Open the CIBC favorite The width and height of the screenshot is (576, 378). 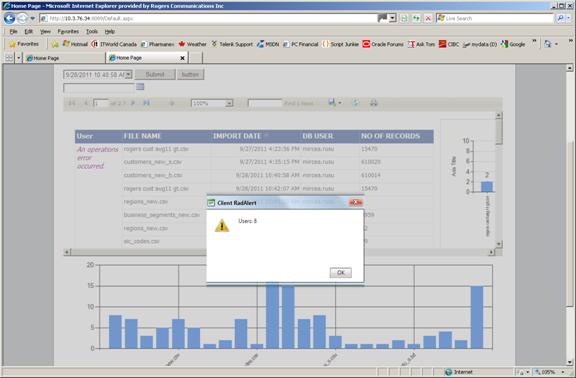pyautogui.click(x=449, y=44)
